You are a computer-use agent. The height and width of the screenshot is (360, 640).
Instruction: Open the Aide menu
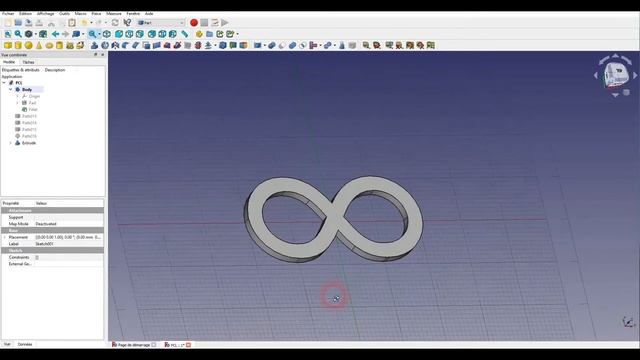tap(149, 13)
